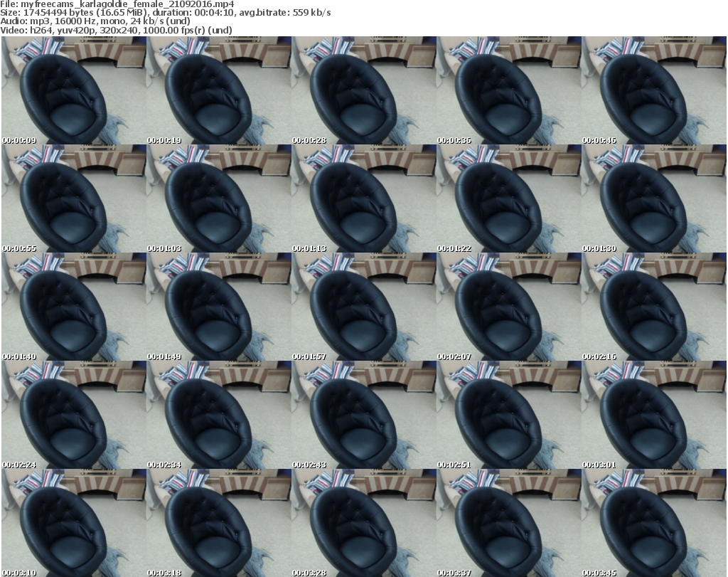
Task: Click the frame timestamped 00:00:36
Action: [x=508, y=90]
